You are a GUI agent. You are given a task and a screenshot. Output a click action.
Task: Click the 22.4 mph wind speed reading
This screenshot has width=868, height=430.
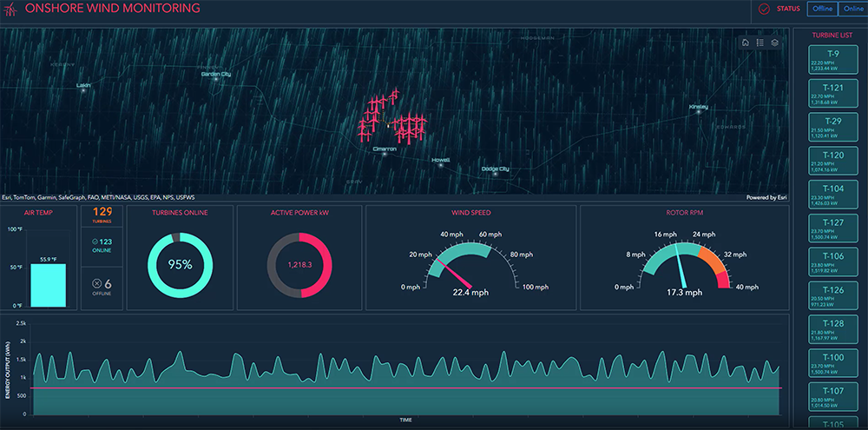470,293
